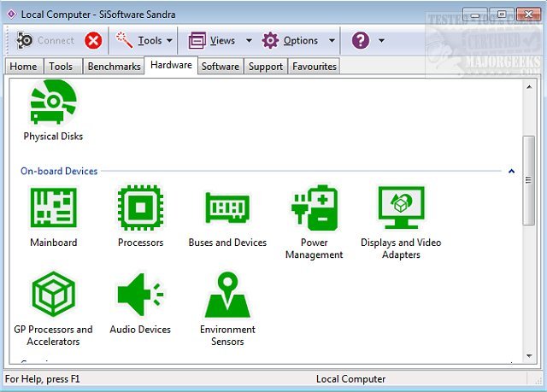Switch to the Software tab
The width and height of the screenshot is (547, 392).
click(x=221, y=67)
